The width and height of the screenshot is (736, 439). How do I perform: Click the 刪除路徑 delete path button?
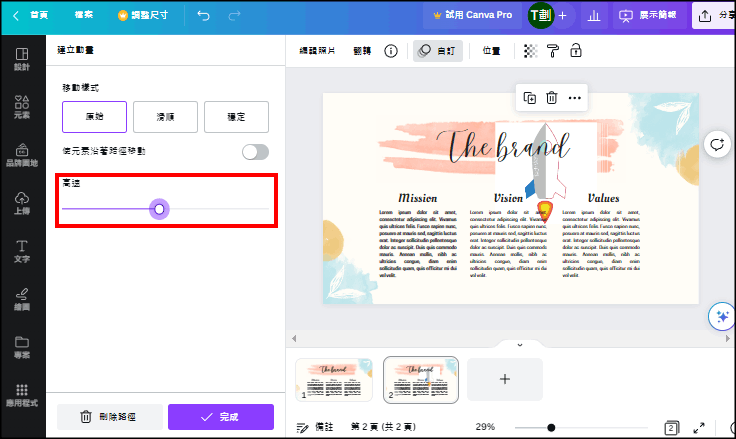click(109, 417)
